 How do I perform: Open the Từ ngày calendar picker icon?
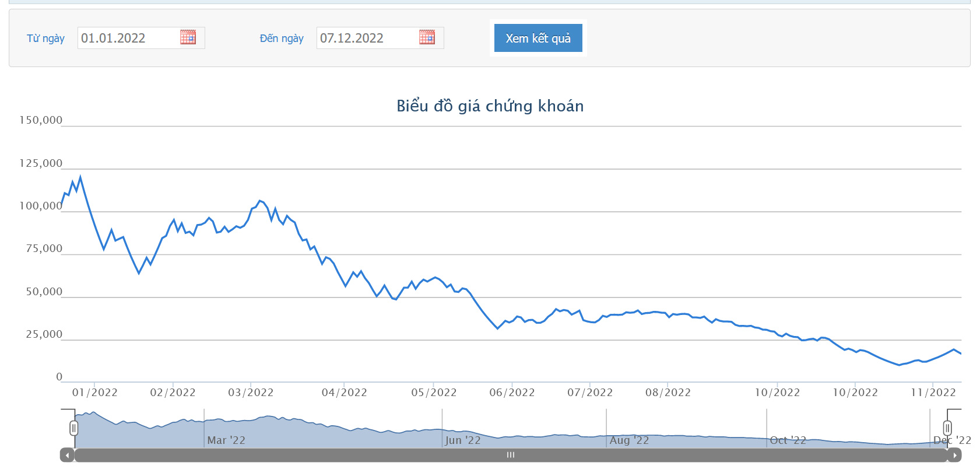pos(188,37)
